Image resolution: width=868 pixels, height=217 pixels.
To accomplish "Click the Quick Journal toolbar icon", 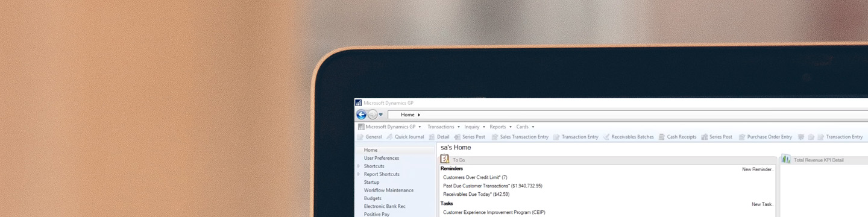I will 390,137.
